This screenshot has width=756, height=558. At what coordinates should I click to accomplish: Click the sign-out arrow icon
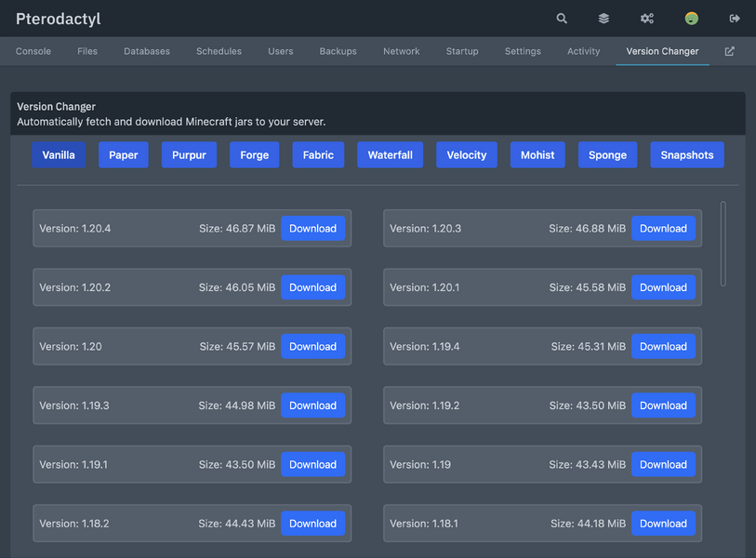(735, 19)
